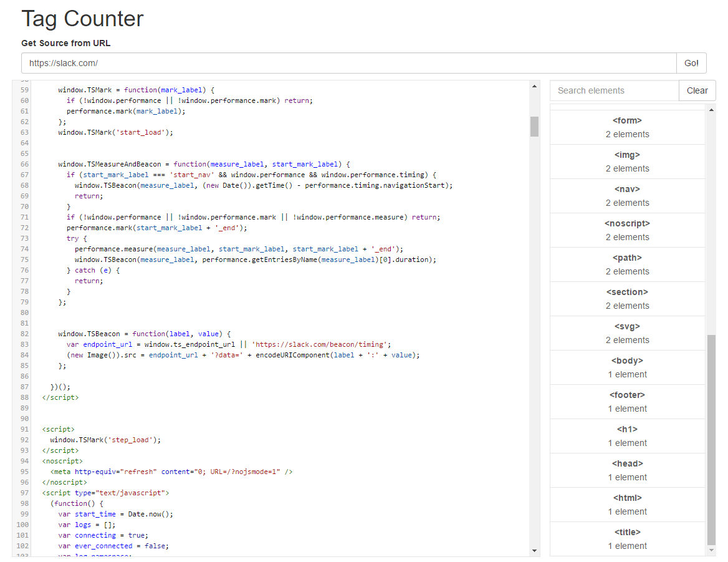Click the '})();' code line
The width and height of the screenshot is (728, 562).
pyautogui.click(x=60, y=387)
